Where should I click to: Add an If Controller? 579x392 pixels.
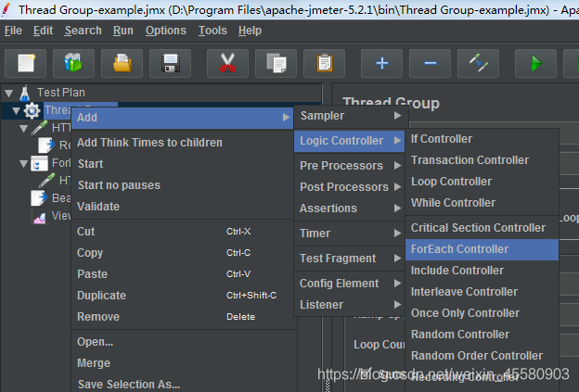(482, 139)
